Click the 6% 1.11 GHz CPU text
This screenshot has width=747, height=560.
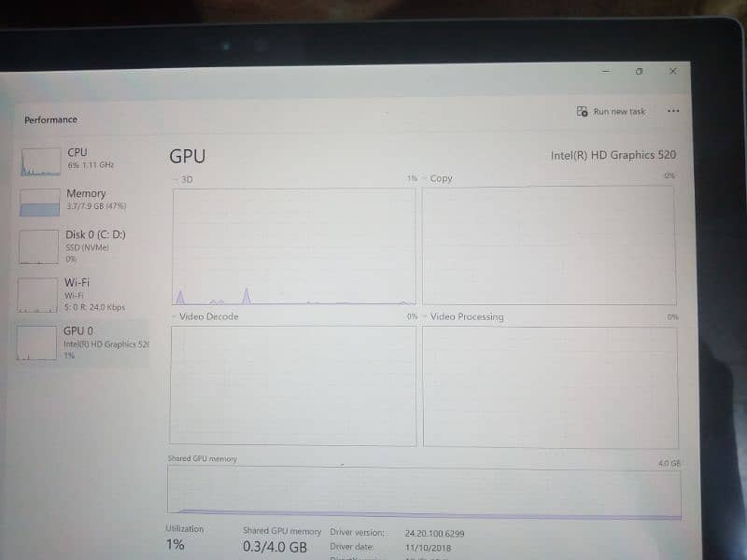(x=91, y=165)
